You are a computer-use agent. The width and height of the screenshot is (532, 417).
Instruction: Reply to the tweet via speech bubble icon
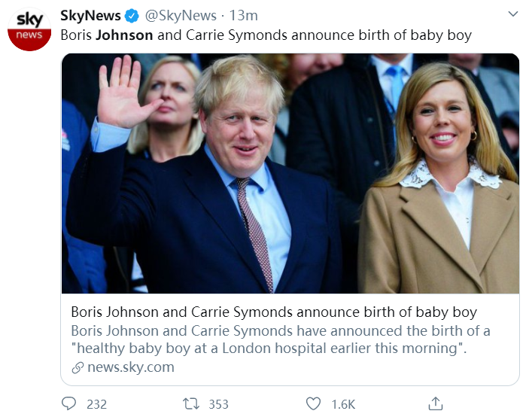tap(69, 403)
